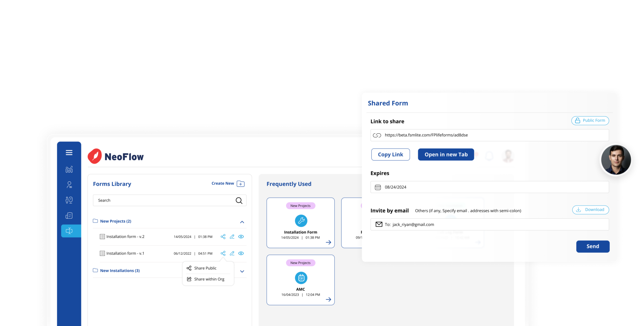Click the Create New folder plus icon
This screenshot has width=644, height=326.
pyautogui.click(x=241, y=184)
